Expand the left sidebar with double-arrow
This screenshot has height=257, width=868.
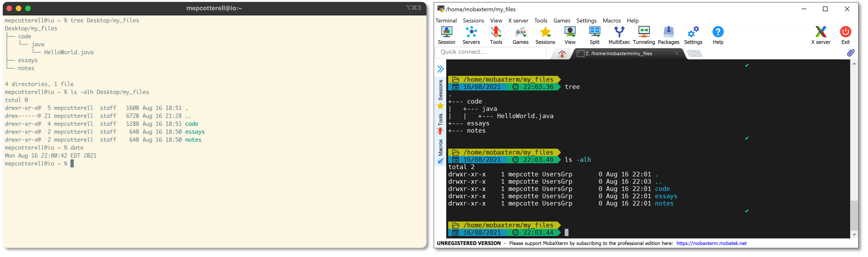point(440,69)
